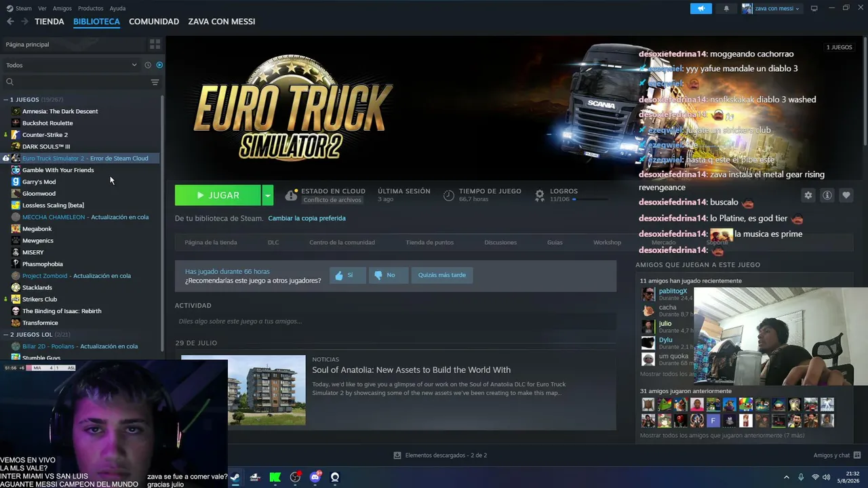Collapse the 1 JUEGOS category
Screen dimensions: 868x488
[5, 100]
